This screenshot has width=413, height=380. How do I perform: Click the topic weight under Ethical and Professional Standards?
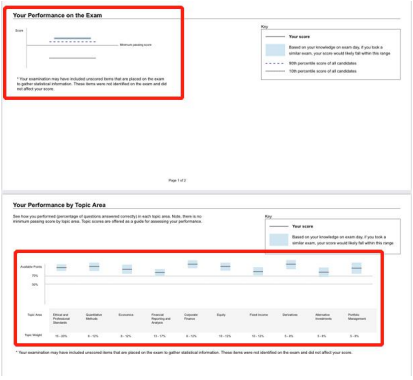click(x=61, y=336)
